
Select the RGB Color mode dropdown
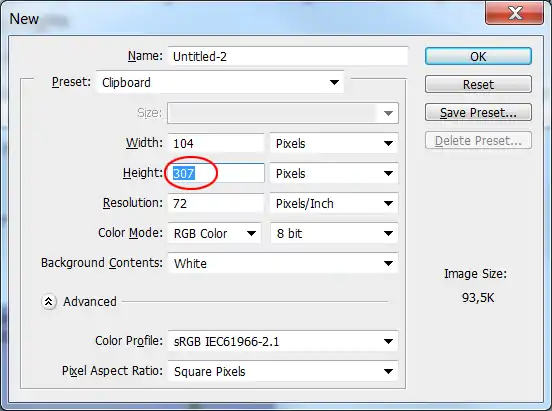215,233
